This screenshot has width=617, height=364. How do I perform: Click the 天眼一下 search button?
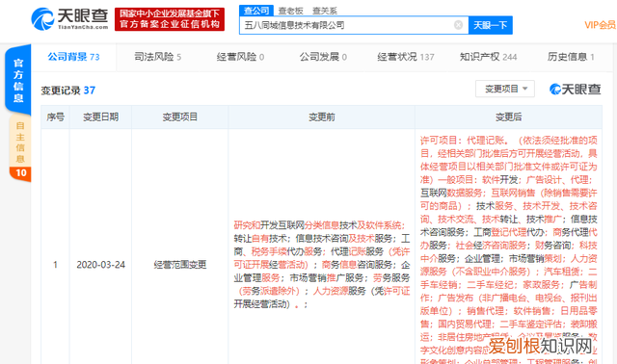(491, 25)
